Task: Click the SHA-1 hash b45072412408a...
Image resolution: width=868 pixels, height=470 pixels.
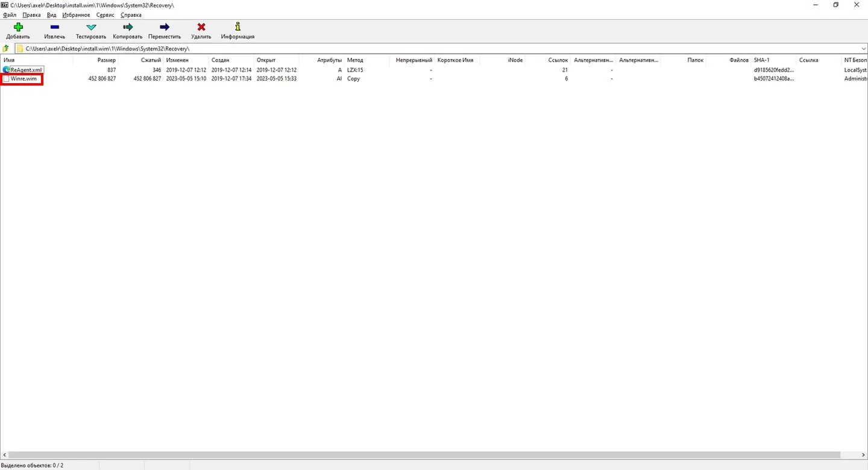Action: point(774,79)
